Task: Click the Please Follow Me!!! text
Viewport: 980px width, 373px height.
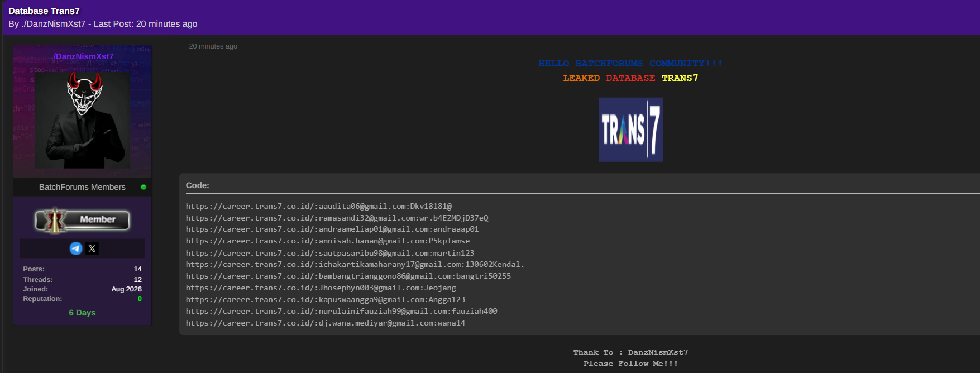Action: click(x=630, y=364)
